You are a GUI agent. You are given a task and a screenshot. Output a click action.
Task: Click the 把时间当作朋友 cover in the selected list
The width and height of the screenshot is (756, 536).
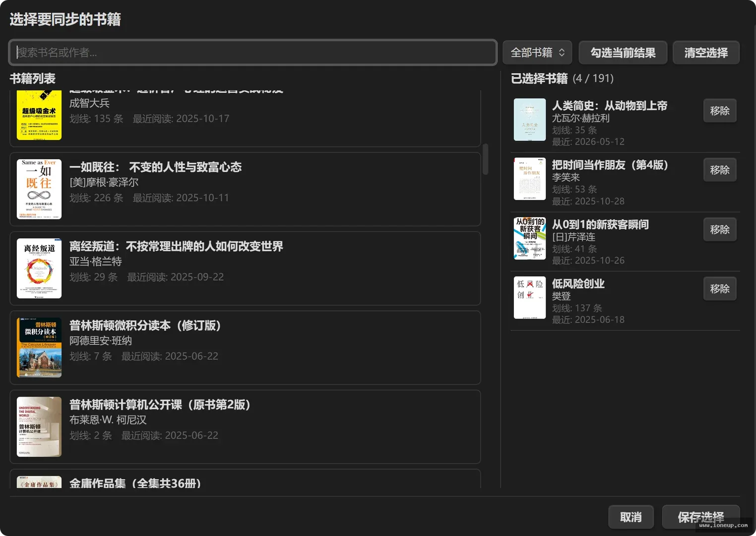pyautogui.click(x=530, y=179)
